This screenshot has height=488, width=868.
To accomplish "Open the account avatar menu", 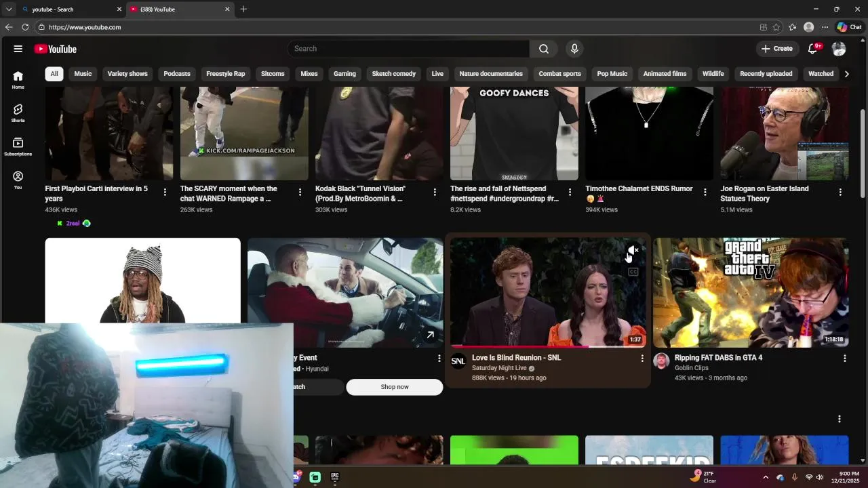I will point(839,49).
